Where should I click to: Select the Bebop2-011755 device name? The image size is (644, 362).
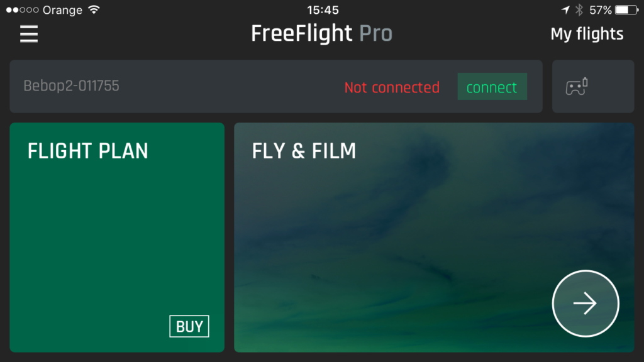[71, 85]
